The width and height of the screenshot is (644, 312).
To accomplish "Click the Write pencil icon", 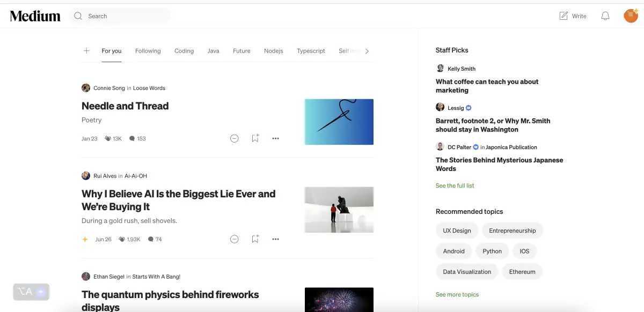I will pos(563,16).
